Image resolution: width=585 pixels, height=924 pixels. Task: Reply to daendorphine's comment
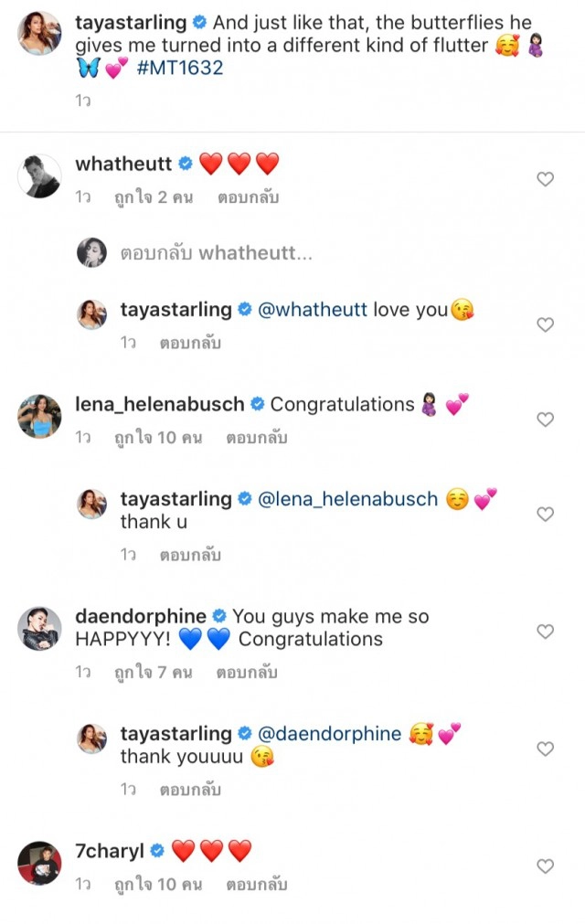click(x=247, y=673)
